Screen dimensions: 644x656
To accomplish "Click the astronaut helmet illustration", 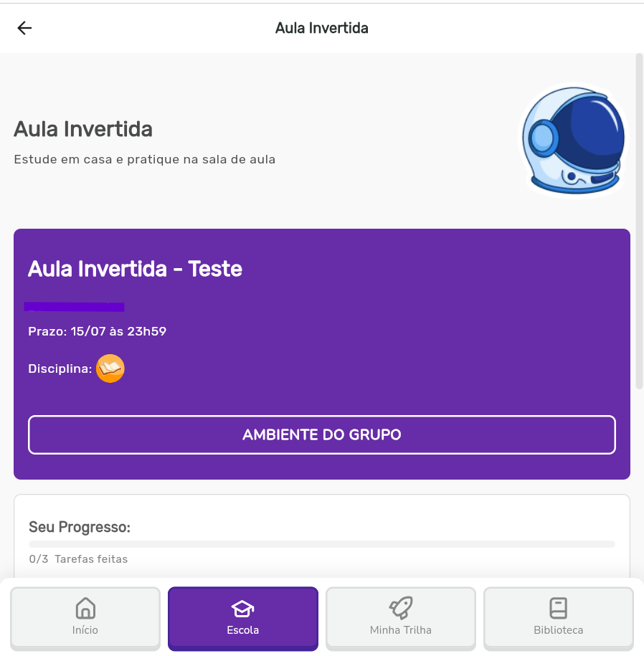I will tap(574, 140).
